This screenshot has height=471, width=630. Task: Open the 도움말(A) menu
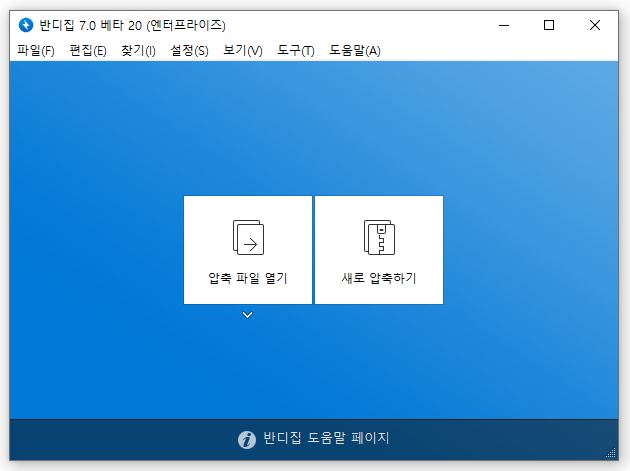coord(355,51)
